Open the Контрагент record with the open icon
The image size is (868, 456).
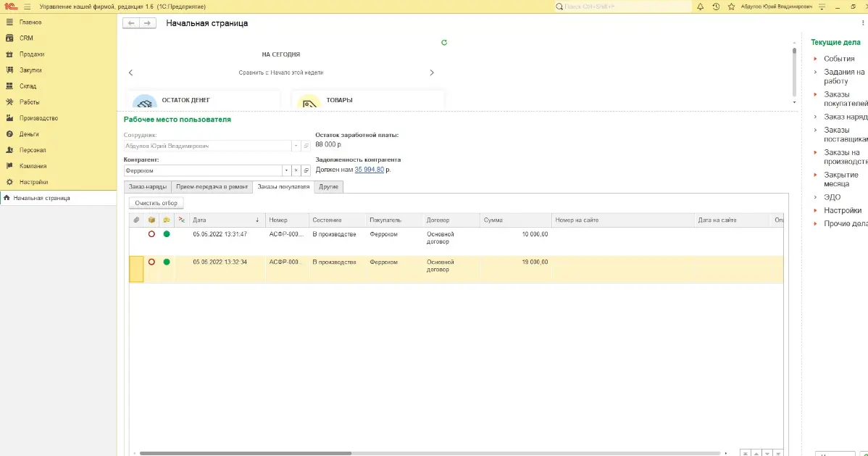306,170
